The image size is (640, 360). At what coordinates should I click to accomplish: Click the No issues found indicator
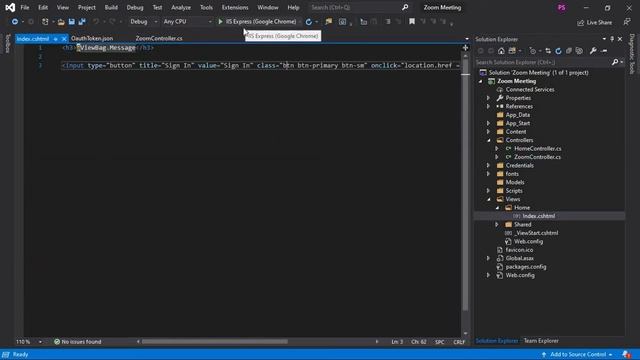tap(78, 342)
